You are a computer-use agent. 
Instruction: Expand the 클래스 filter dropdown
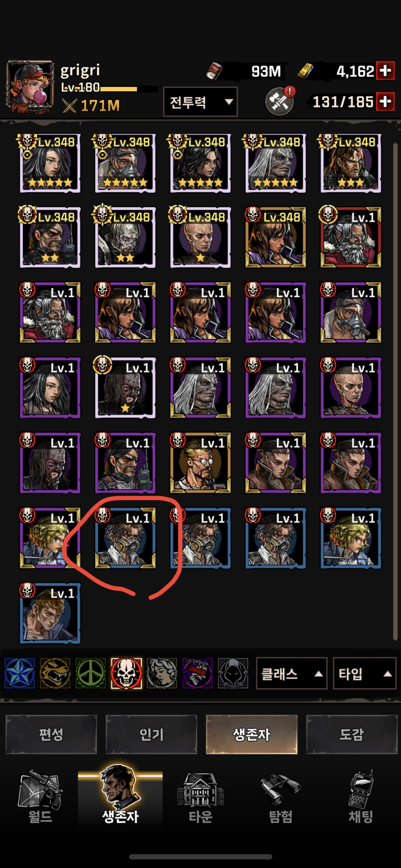point(292,673)
